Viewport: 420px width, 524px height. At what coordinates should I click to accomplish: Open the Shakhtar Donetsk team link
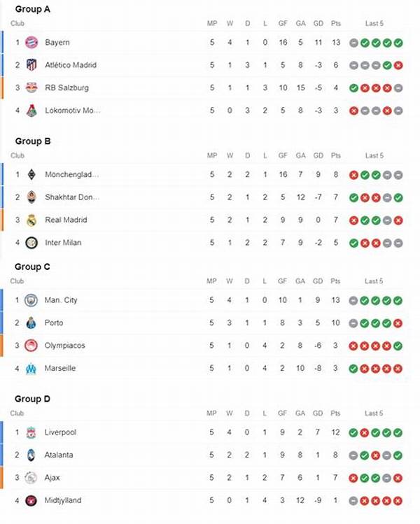coord(71,197)
